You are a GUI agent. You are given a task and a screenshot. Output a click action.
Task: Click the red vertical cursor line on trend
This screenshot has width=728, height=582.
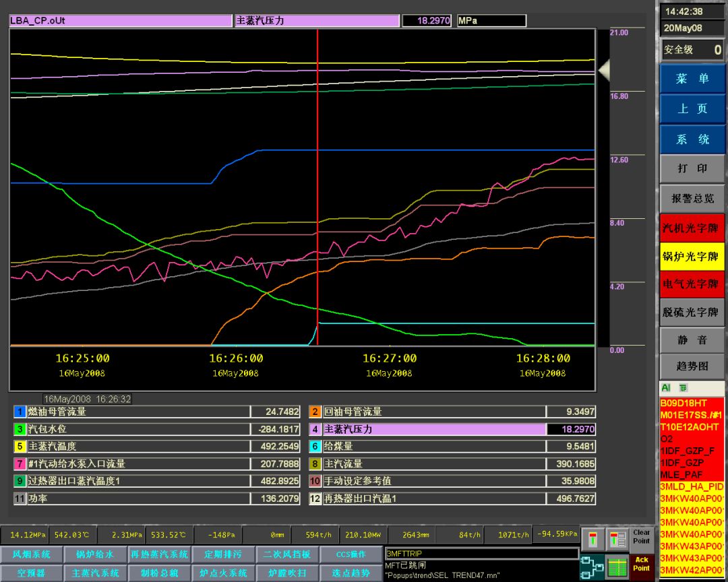coord(317,186)
